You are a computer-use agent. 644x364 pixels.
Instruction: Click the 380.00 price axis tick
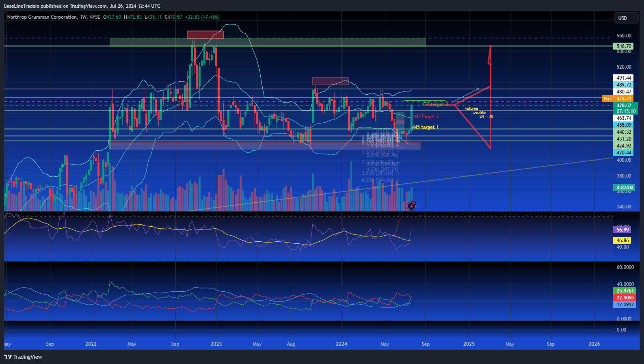tap(624, 176)
